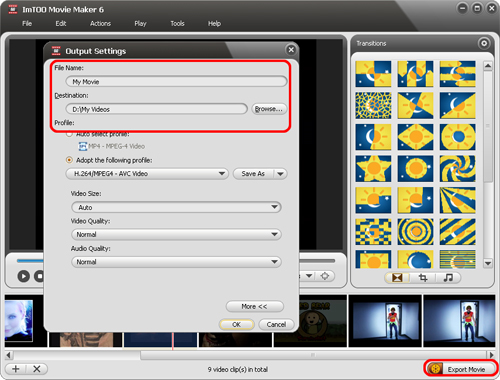Click the add clip plus icon
This screenshot has height=380, width=500.
pyautogui.click(x=16, y=369)
